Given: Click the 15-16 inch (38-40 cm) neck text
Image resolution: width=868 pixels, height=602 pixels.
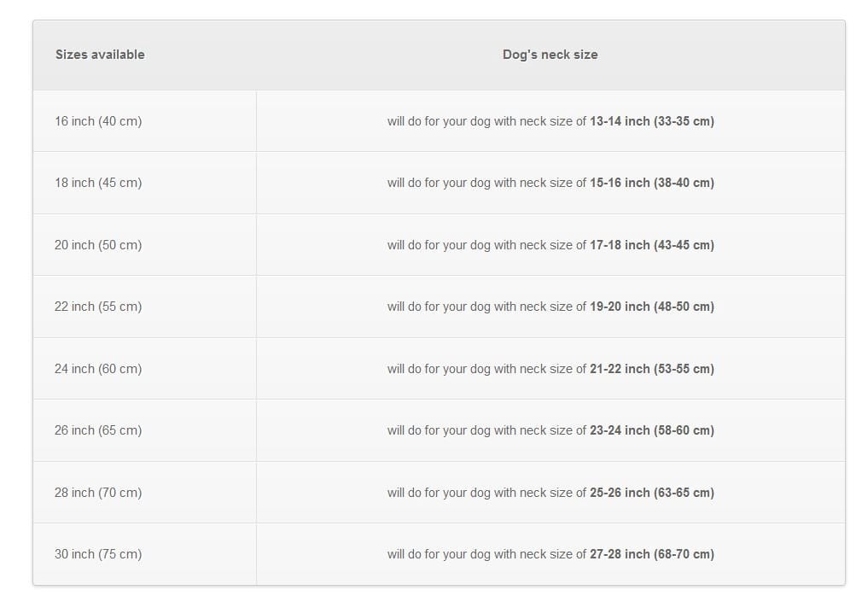Looking at the screenshot, I should pyautogui.click(x=652, y=183).
